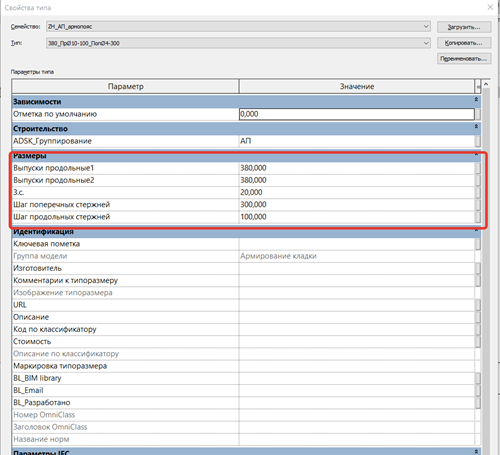Viewport: 500px width, 455px height.
Task: Collapse the Зависимости section chevron
Action: (476, 99)
